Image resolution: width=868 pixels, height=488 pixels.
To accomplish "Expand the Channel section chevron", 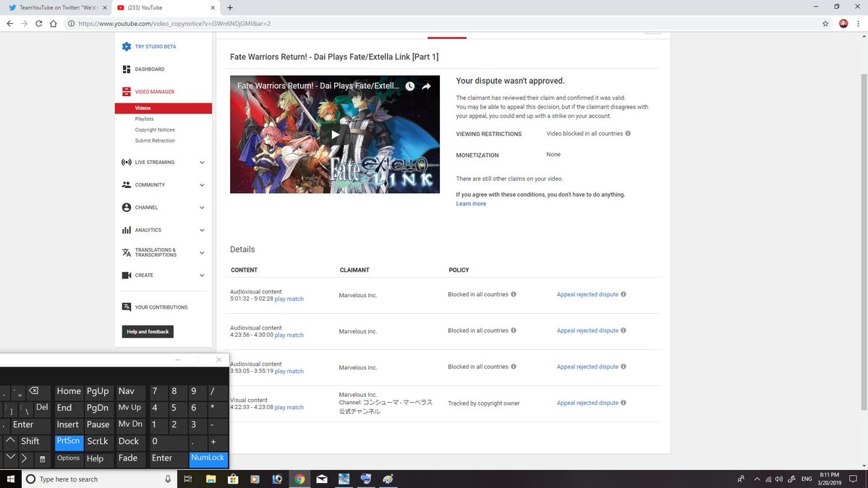I will 202,207.
